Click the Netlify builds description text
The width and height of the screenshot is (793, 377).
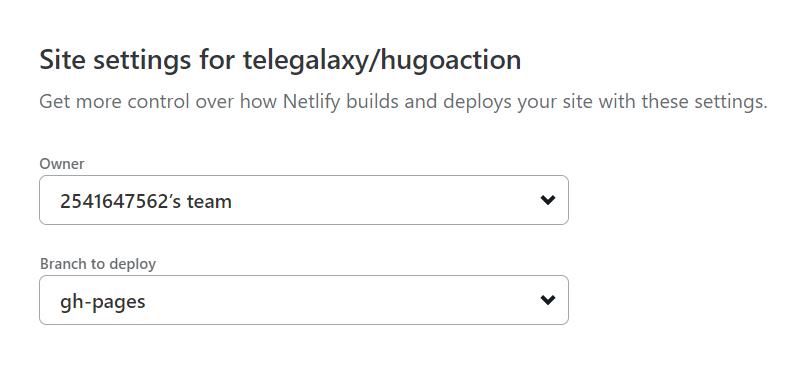point(403,102)
